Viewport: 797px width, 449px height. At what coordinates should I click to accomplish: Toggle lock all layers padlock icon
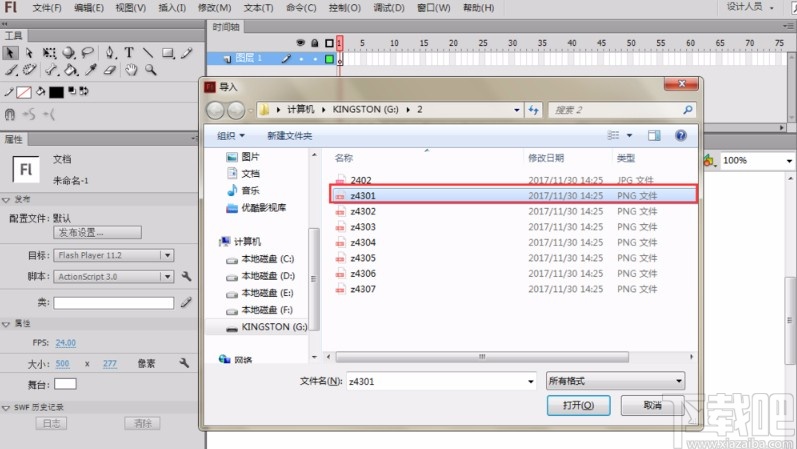coord(315,43)
